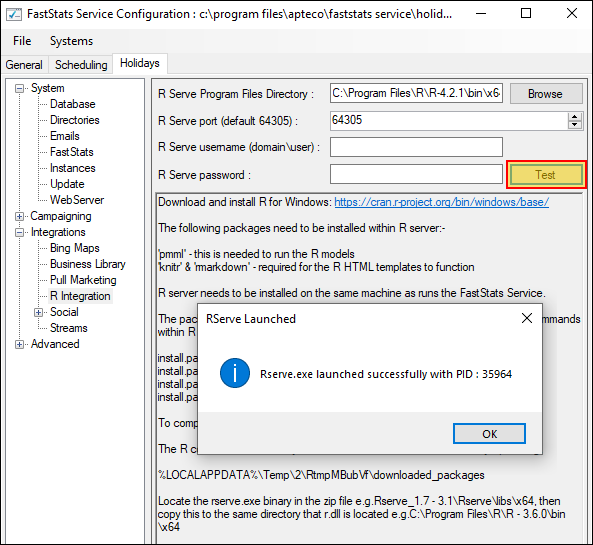Screen dimensions: 593x545
Task: Select FastStats in the tree
Action: click(71, 152)
